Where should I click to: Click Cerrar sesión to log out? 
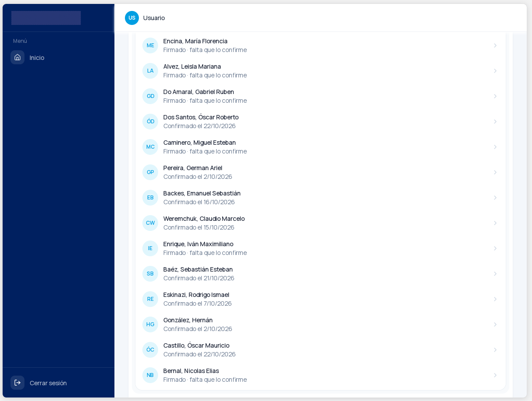59,383
